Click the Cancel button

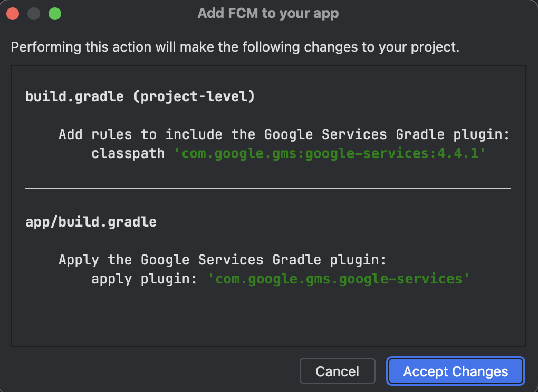(x=337, y=371)
